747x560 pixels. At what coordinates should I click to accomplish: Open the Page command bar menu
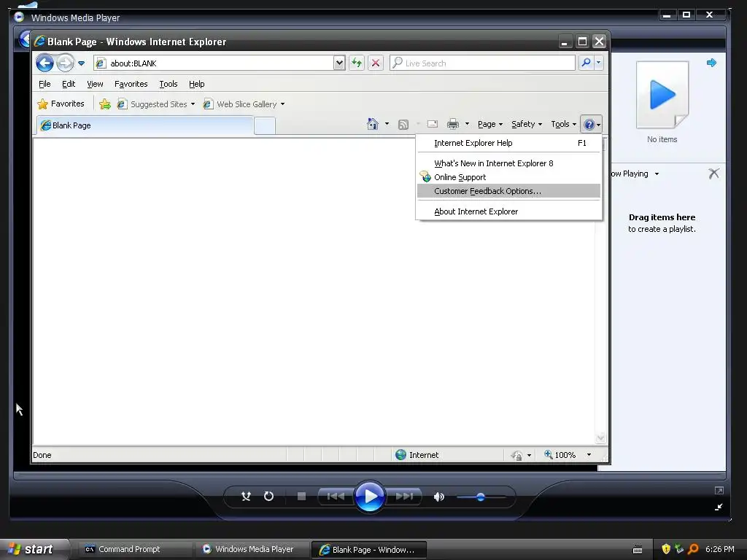click(x=490, y=124)
